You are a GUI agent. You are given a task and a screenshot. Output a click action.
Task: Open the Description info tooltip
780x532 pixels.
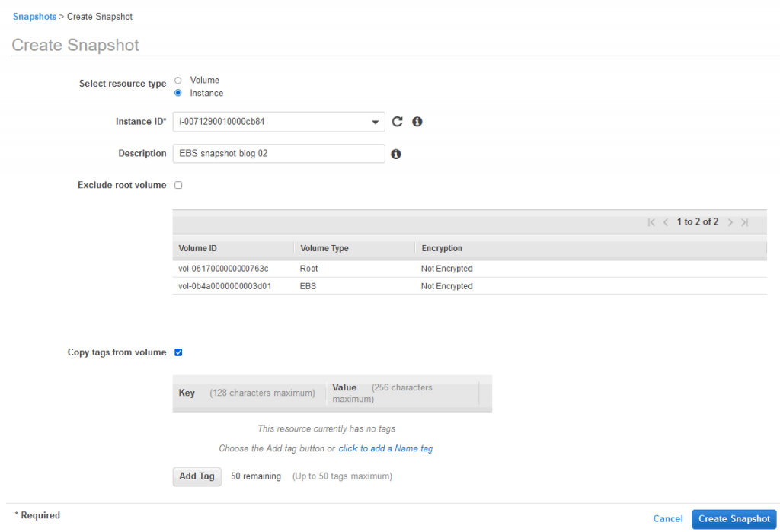395,153
